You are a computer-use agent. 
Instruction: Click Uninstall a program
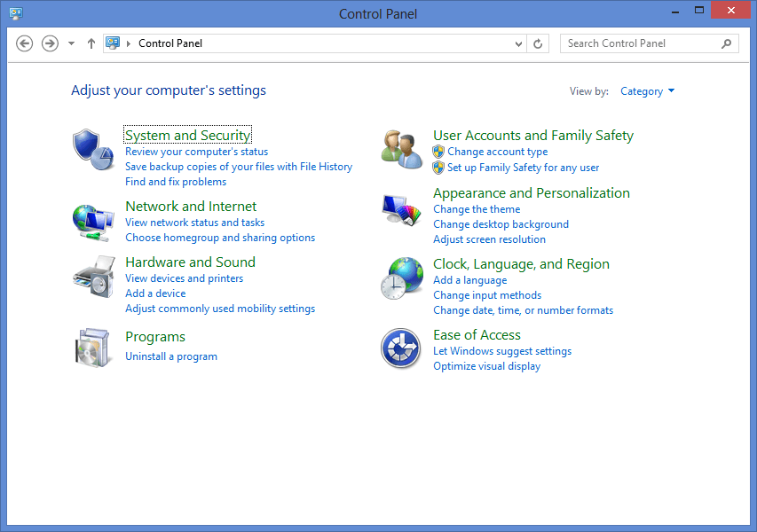pyautogui.click(x=171, y=356)
